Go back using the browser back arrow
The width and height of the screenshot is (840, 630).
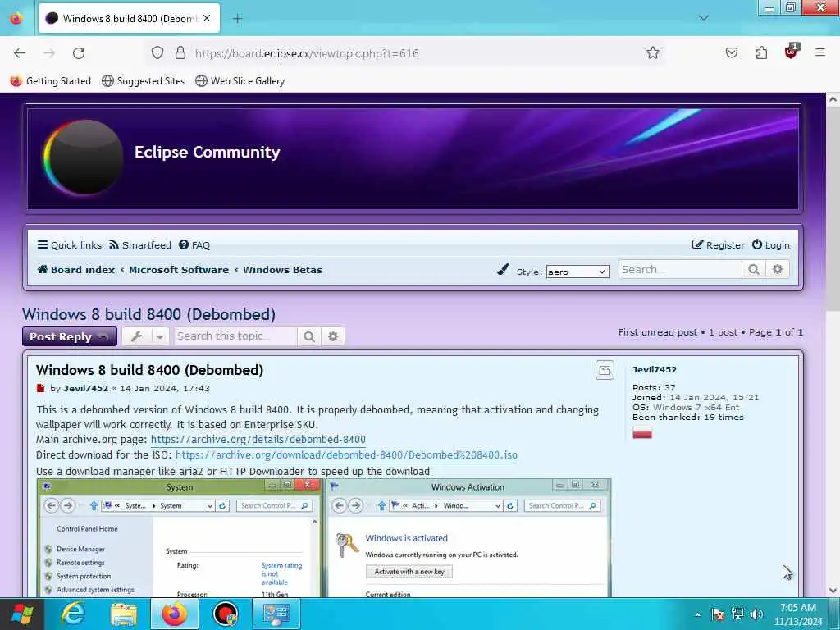coord(20,53)
